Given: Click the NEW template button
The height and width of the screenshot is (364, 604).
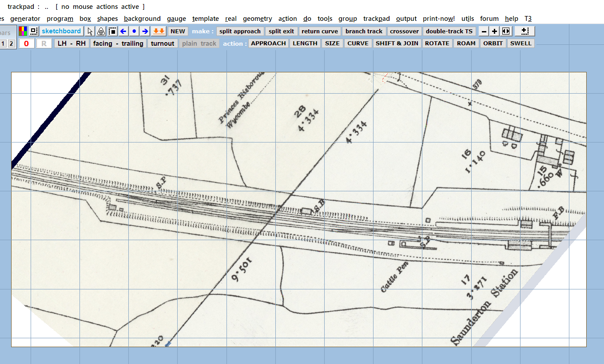Looking at the screenshot, I should 178,31.
